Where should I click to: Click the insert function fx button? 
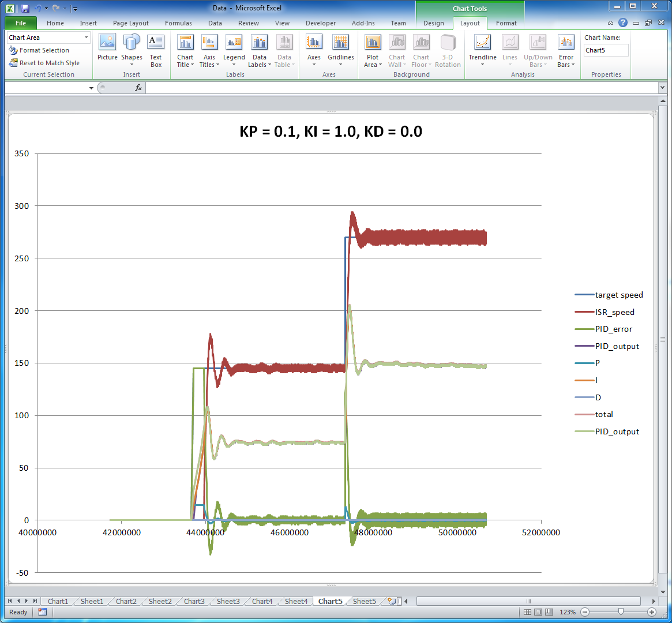138,88
